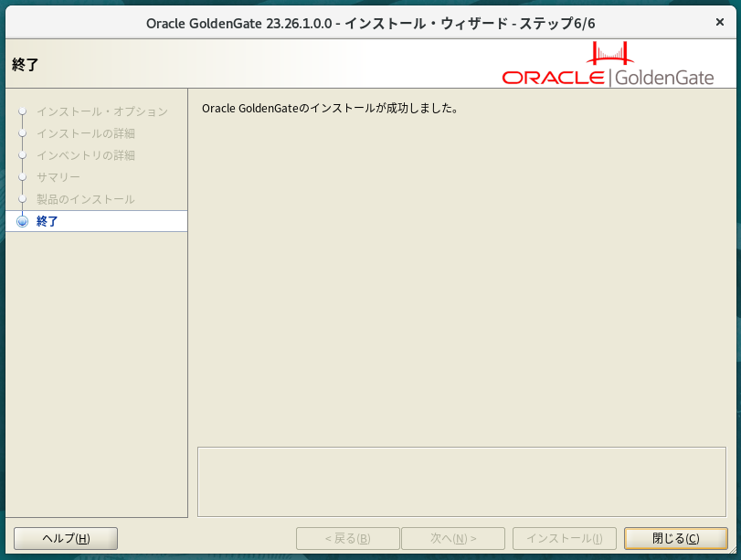
Task: Choose the インベントリの詳細 step label
Action: click(x=86, y=155)
